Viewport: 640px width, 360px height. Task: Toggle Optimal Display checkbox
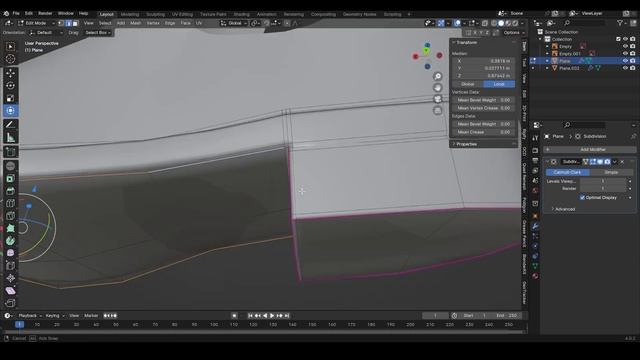(x=582, y=198)
